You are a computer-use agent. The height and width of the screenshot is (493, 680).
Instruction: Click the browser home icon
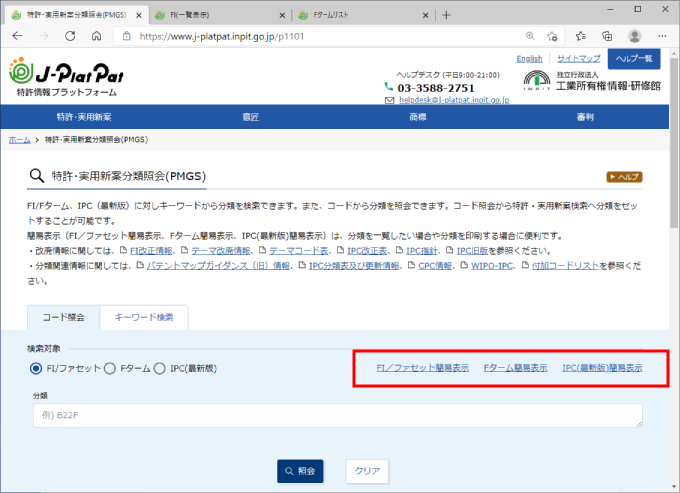tap(96, 36)
